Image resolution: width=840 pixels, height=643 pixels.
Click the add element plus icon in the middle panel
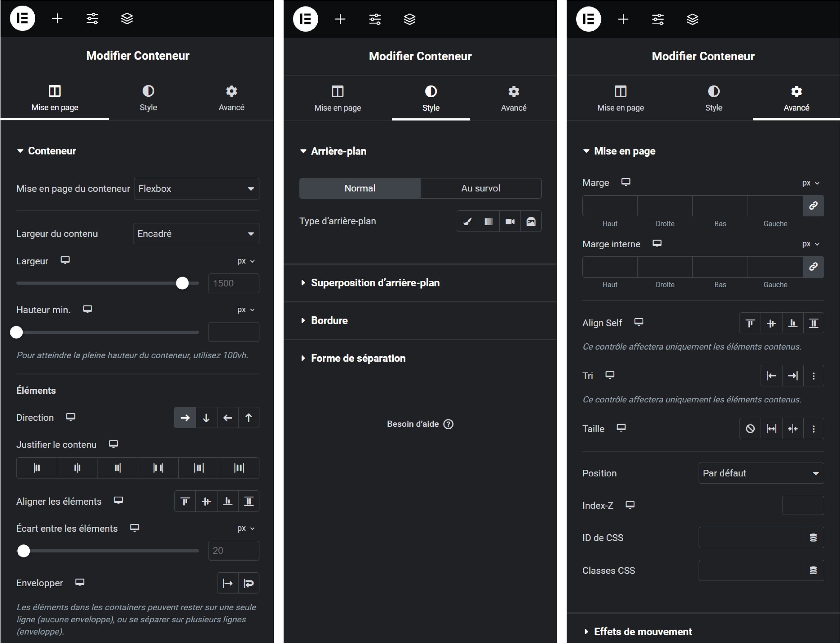340,19
